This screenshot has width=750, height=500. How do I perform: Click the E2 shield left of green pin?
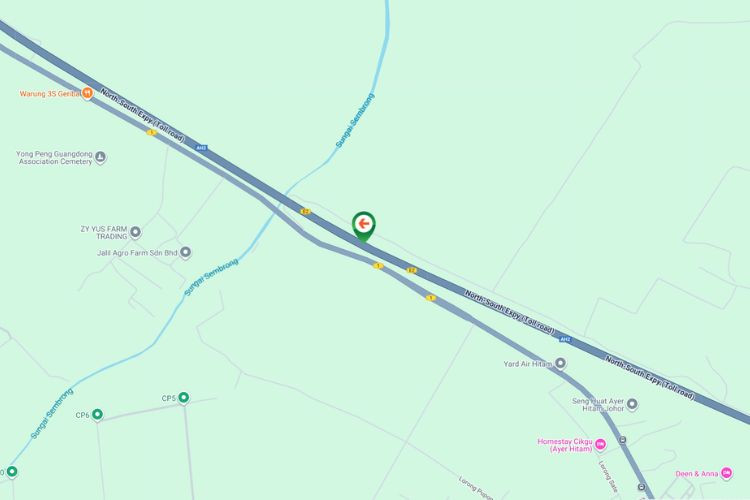tap(305, 211)
